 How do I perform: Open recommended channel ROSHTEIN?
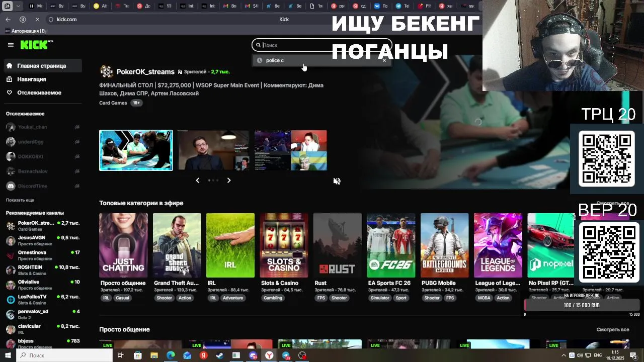click(43, 270)
